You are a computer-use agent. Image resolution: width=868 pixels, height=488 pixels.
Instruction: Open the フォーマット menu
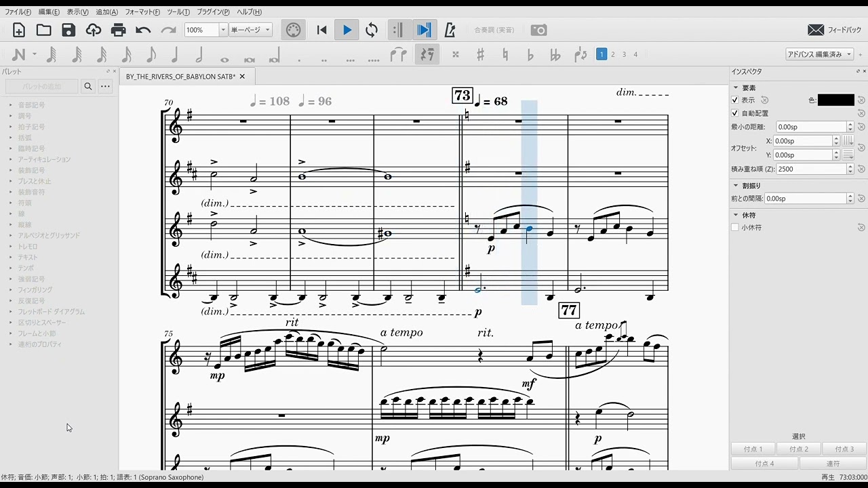(142, 12)
